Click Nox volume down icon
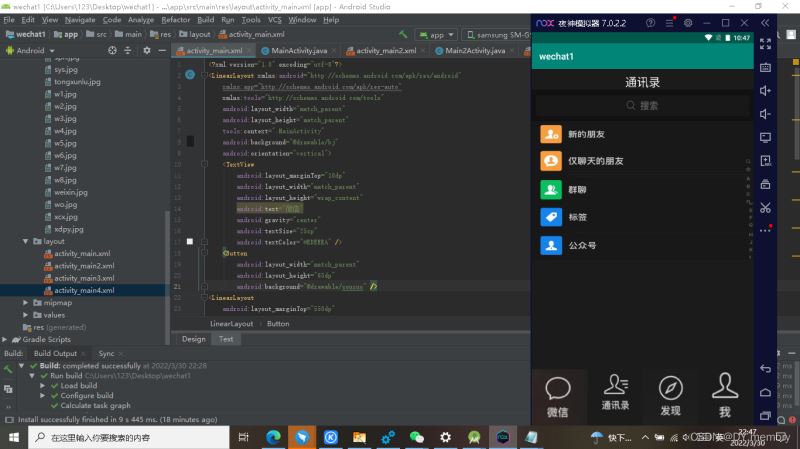 pos(765,114)
